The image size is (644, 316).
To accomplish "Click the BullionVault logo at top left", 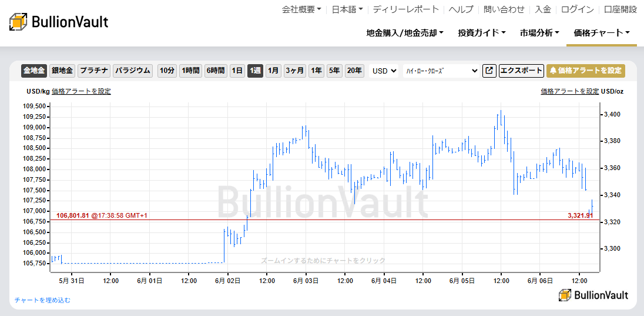I will 59,22.
